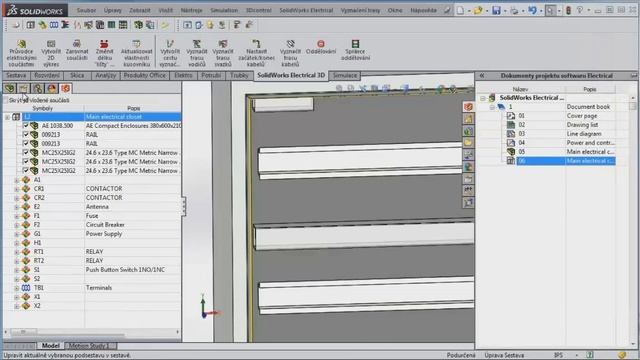
Task: Save the document with the floppy icon
Action: click(x=496, y=10)
